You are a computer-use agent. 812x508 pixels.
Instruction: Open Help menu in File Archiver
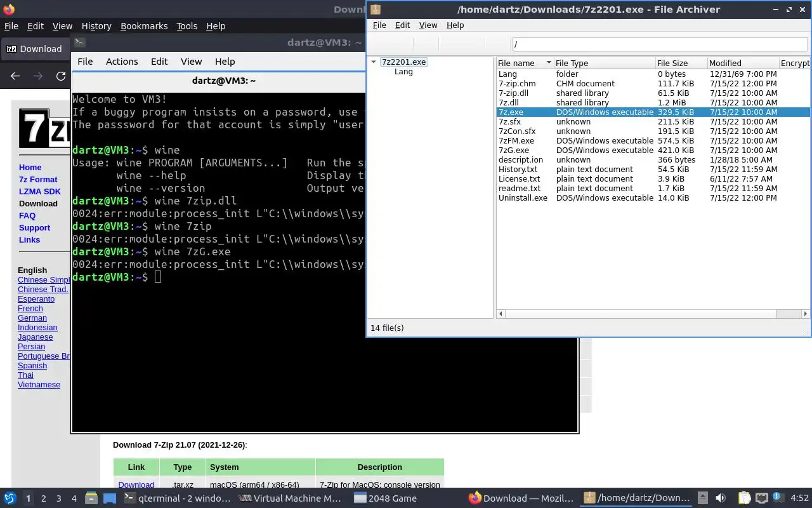click(455, 25)
